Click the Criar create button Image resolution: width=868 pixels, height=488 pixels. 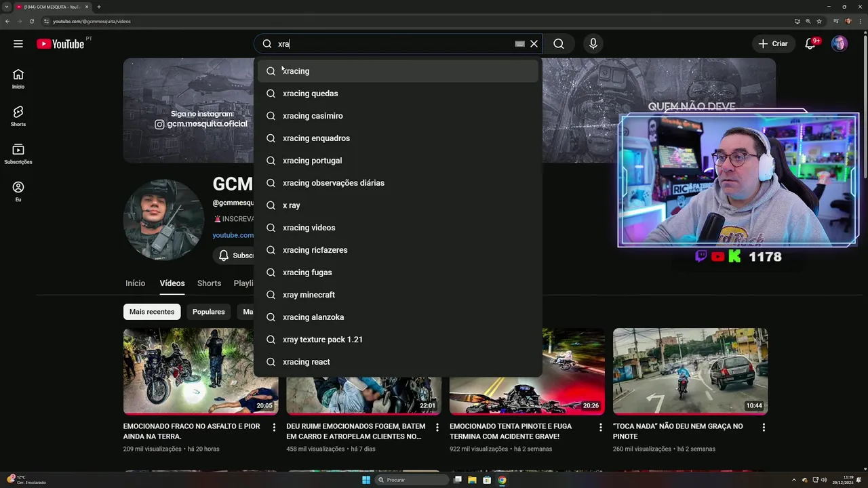[x=773, y=44]
